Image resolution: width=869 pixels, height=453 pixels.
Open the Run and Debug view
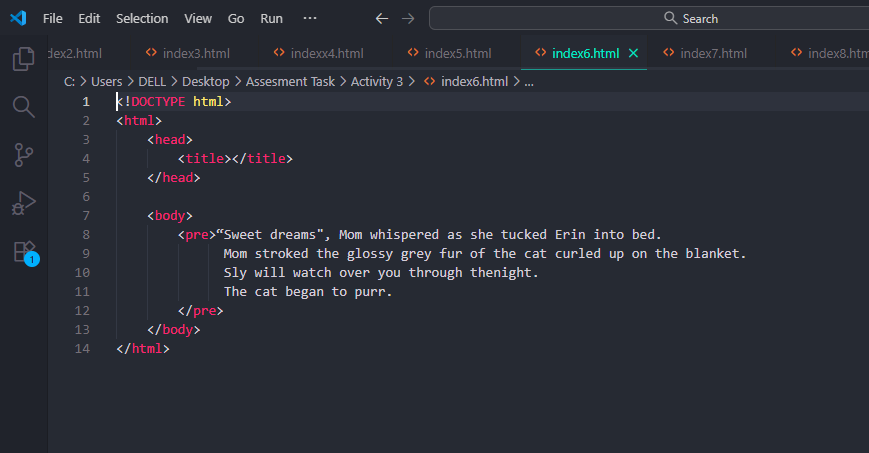tap(23, 203)
